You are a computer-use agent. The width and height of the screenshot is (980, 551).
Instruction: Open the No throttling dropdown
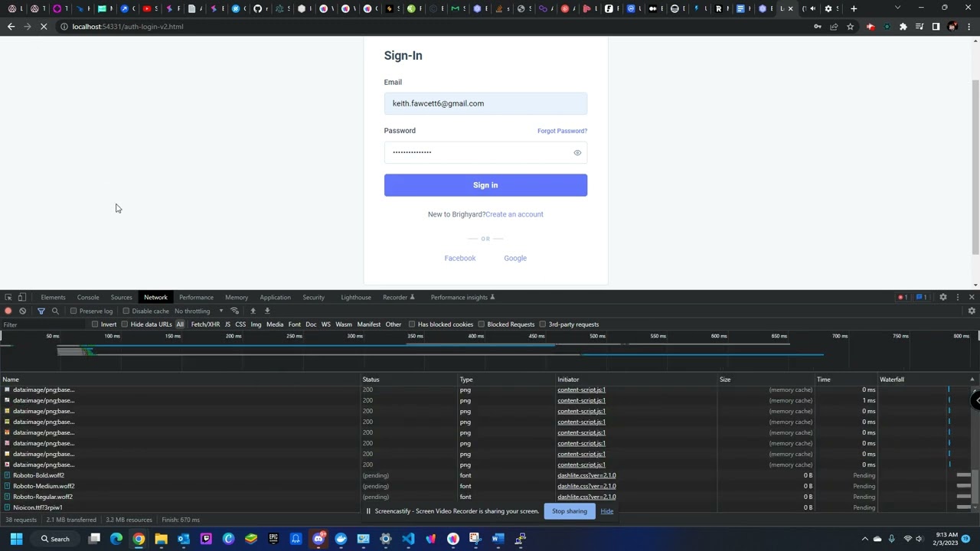[x=198, y=311]
